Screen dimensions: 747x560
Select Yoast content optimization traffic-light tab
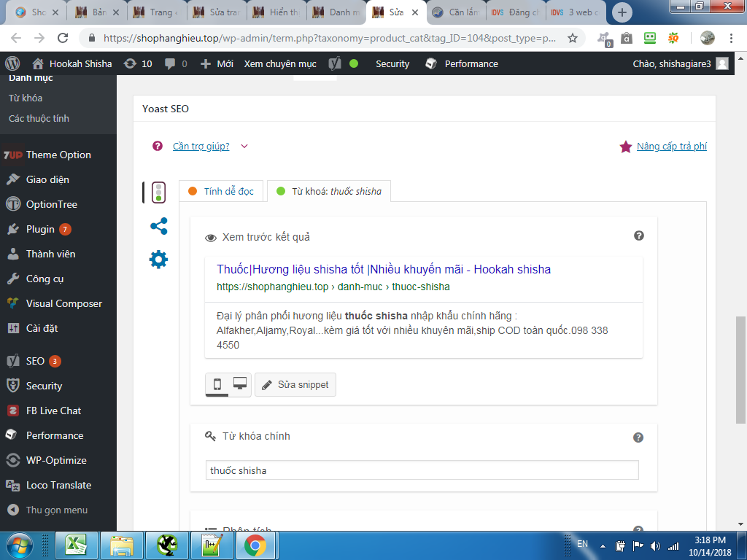[158, 192]
